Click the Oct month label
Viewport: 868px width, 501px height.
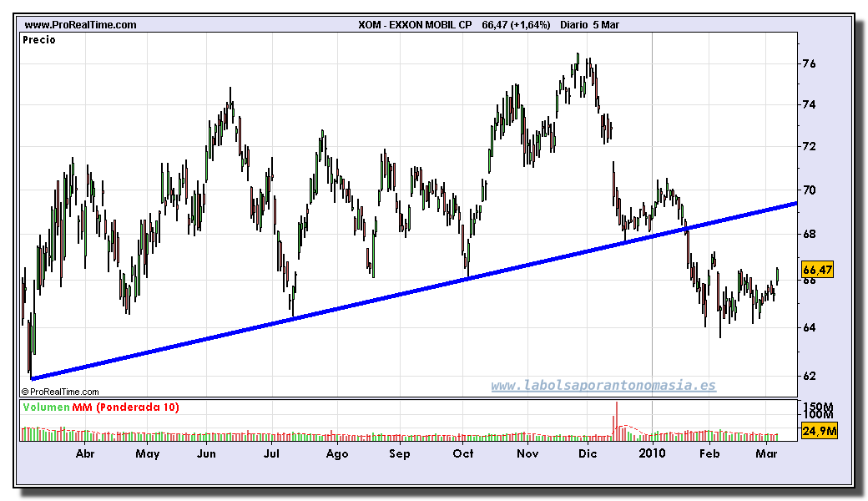[463, 454]
